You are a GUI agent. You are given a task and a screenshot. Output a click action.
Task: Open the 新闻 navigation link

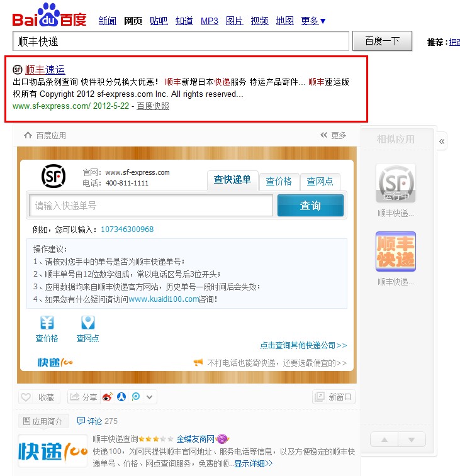tap(108, 21)
